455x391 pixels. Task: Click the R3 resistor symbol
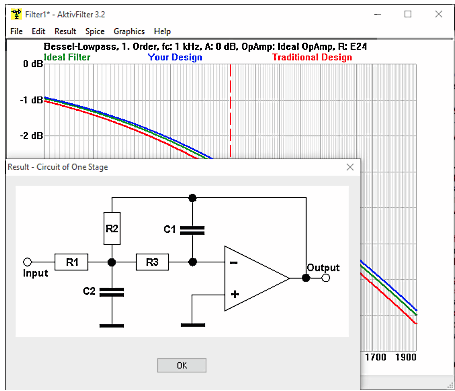pos(152,262)
